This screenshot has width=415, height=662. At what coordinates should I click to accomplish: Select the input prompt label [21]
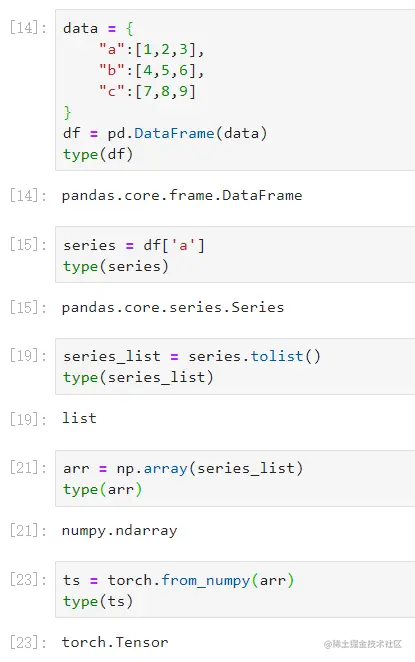pos(28,468)
